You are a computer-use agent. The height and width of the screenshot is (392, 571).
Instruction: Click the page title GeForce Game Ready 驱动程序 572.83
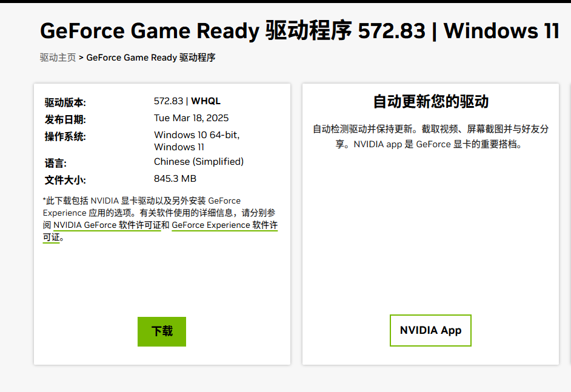pos(299,30)
